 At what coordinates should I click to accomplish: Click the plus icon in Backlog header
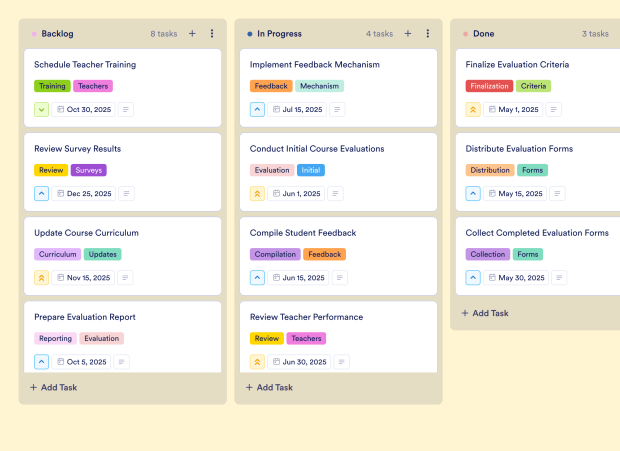tap(192, 34)
